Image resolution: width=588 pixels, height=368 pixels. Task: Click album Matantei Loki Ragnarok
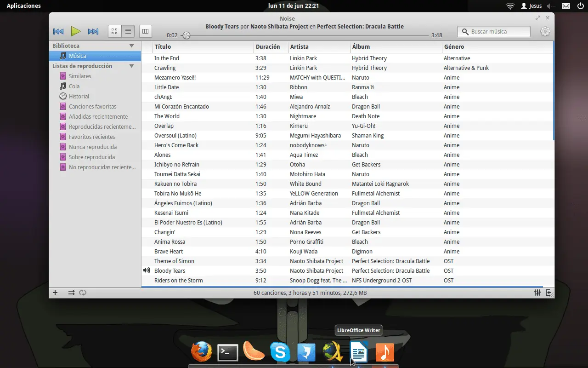click(x=380, y=184)
